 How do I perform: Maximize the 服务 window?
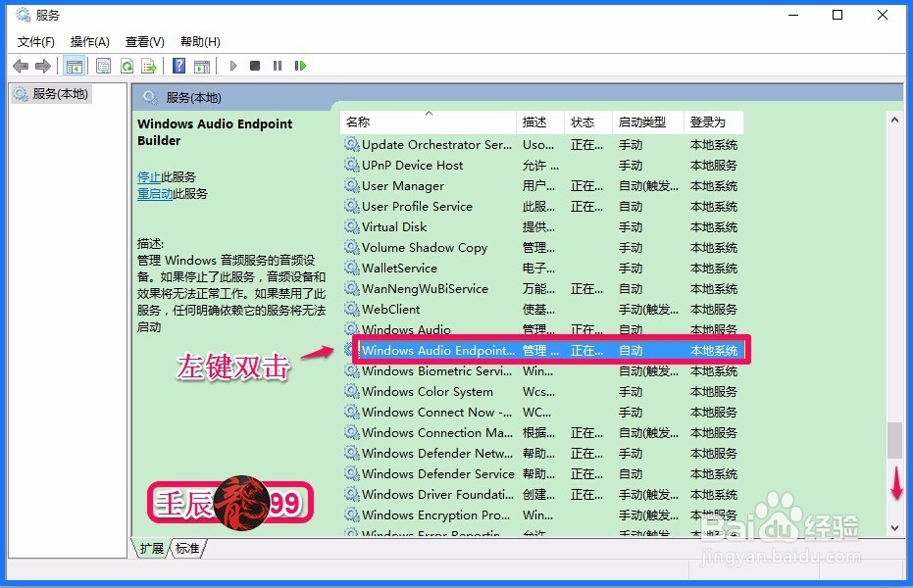pyautogui.click(x=837, y=15)
